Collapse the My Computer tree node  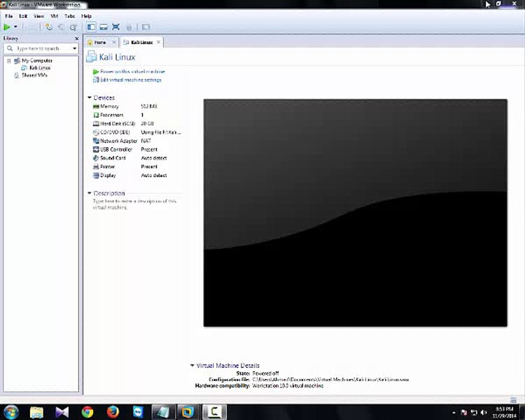tap(9, 61)
